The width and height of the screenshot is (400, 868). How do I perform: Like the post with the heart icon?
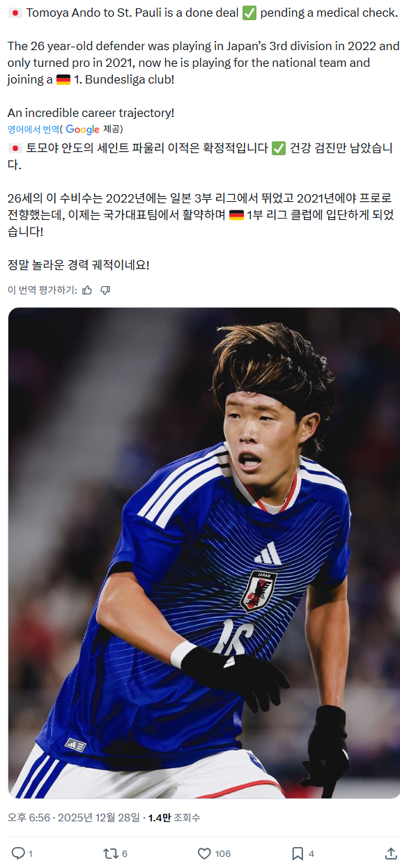coord(204,853)
